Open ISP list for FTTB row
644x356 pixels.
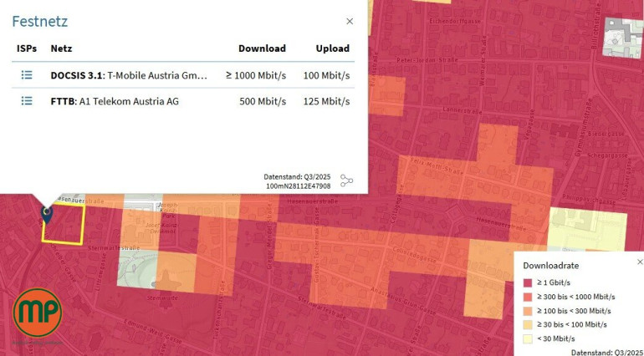pos(27,101)
